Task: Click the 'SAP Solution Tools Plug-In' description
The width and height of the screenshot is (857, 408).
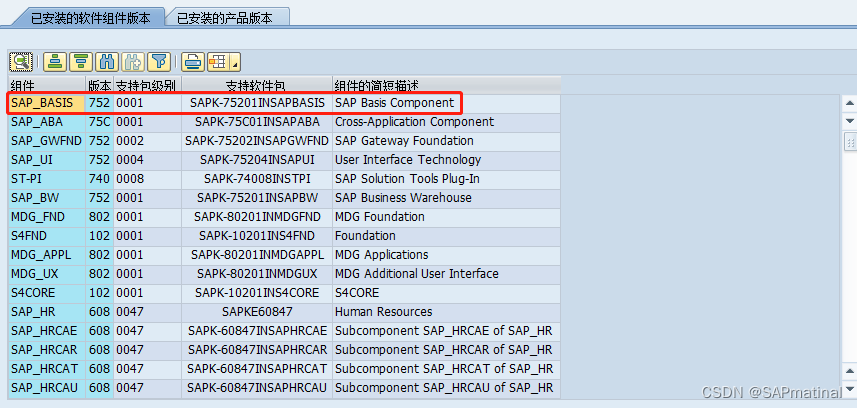Action: tap(407, 179)
